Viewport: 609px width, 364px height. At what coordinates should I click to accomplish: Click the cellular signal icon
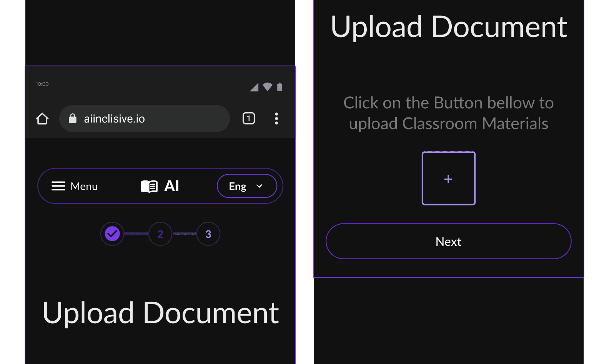[254, 87]
